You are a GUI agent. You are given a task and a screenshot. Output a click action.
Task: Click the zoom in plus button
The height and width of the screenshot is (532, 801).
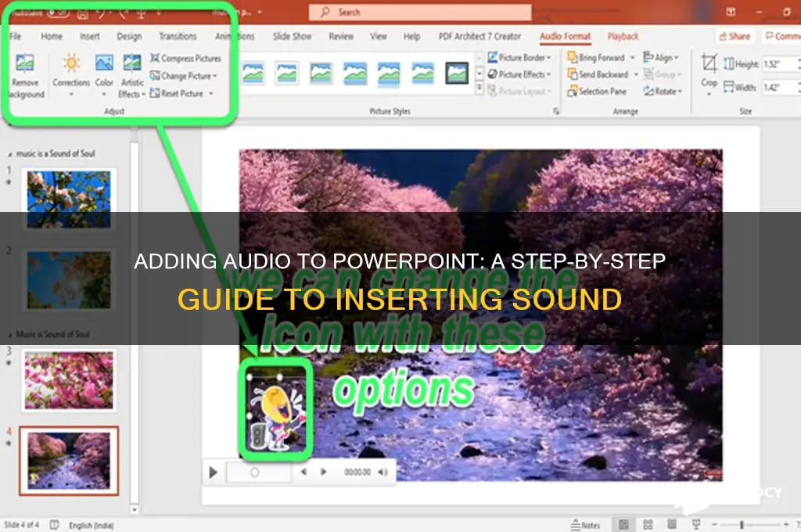pos(786,525)
